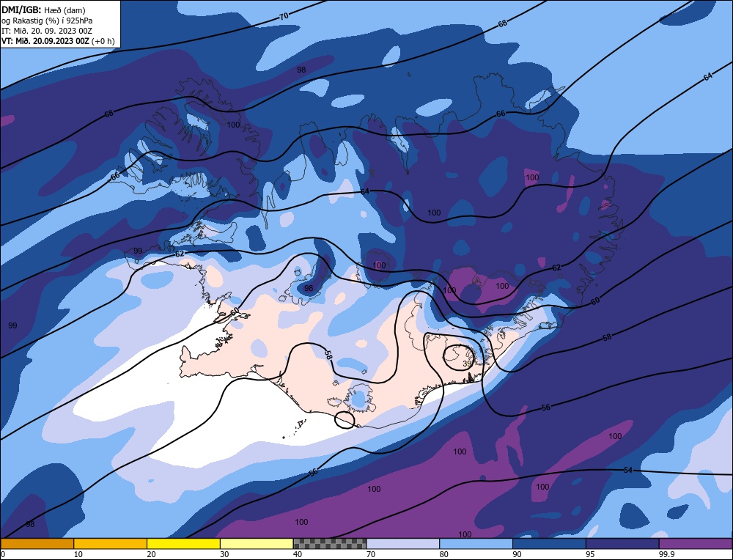Click the 70 contour label at top
This screenshot has height=560, width=733.
point(284,16)
